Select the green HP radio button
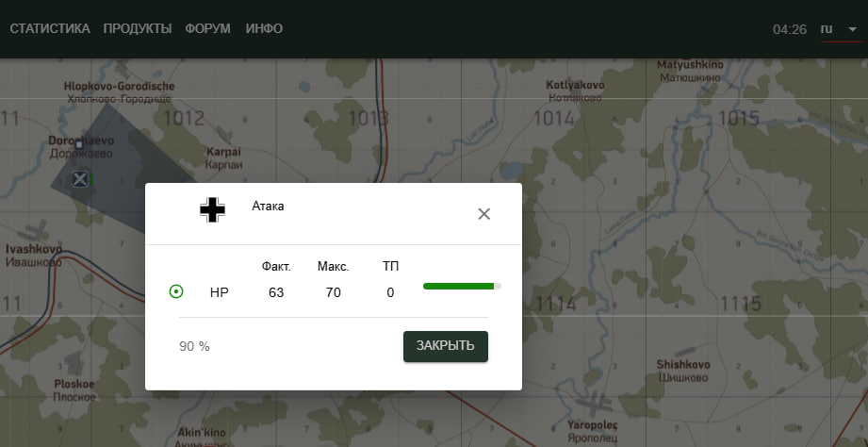This screenshot has height=447, width=868. click(x=176, y=292)
